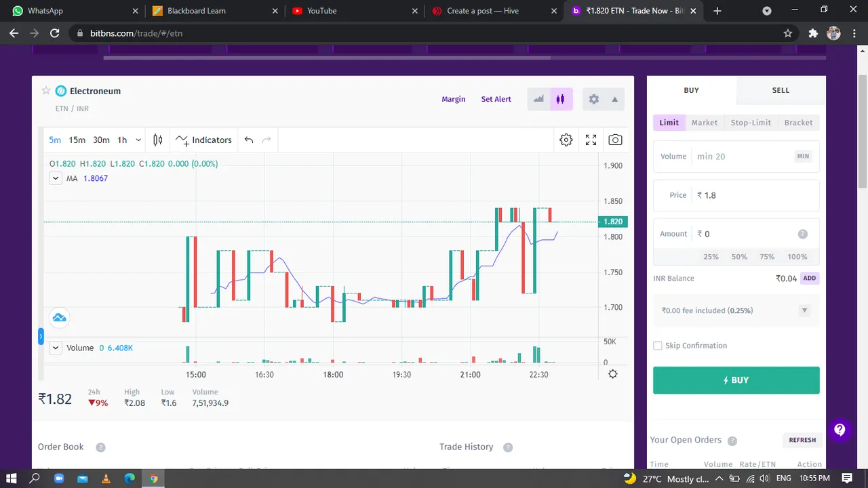Viewport: 868px width, 488px height.
Task: Select the 1h timeframe
Action: pos(122,140)
